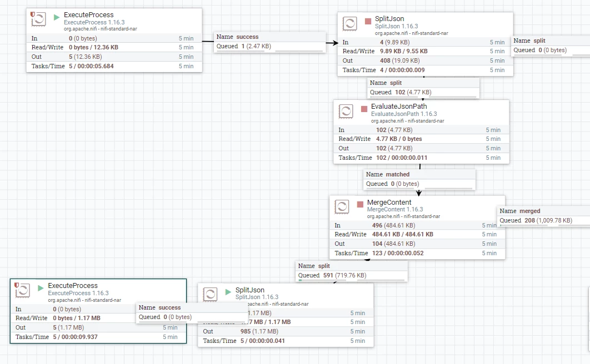The height and width of the screenshot is (364, 590).
Task: Click the Out value "408 (19.09 KB)"
Action: pyautogui.click(x=399, y=60)
